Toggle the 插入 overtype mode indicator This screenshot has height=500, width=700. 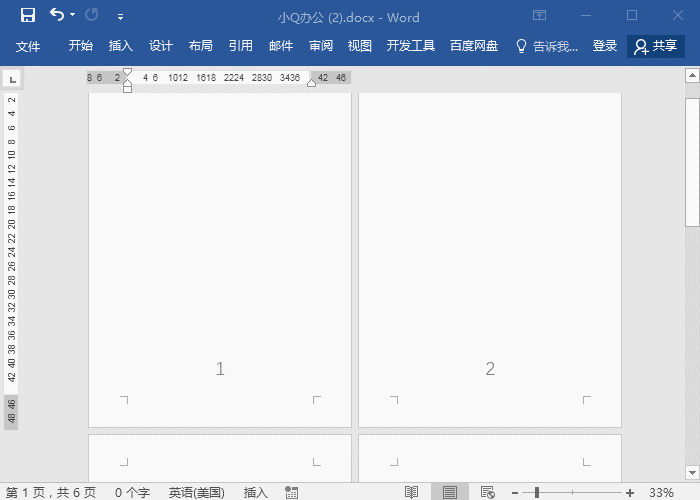255,492
